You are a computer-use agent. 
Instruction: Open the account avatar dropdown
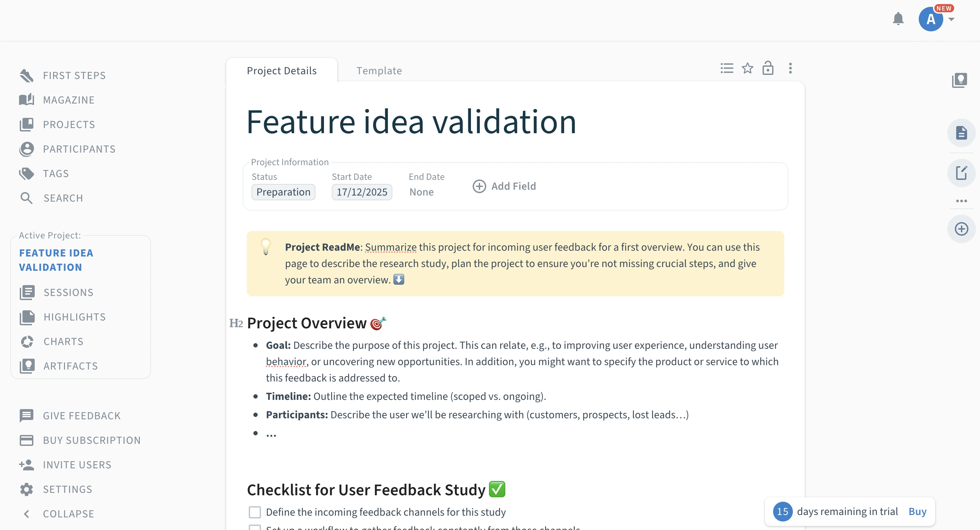coord(931,19)
